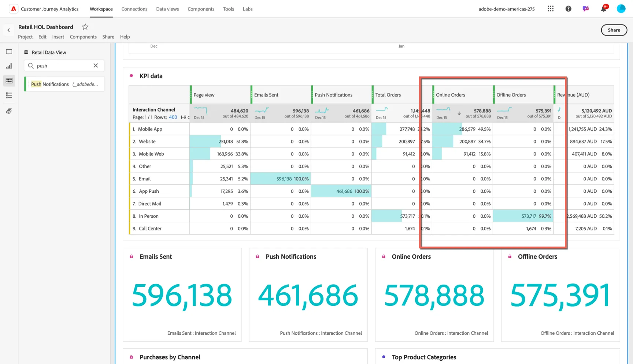Open the Visualizations chart icon
The width and height of the screenshot is (633, 364).
coord(9,66)
